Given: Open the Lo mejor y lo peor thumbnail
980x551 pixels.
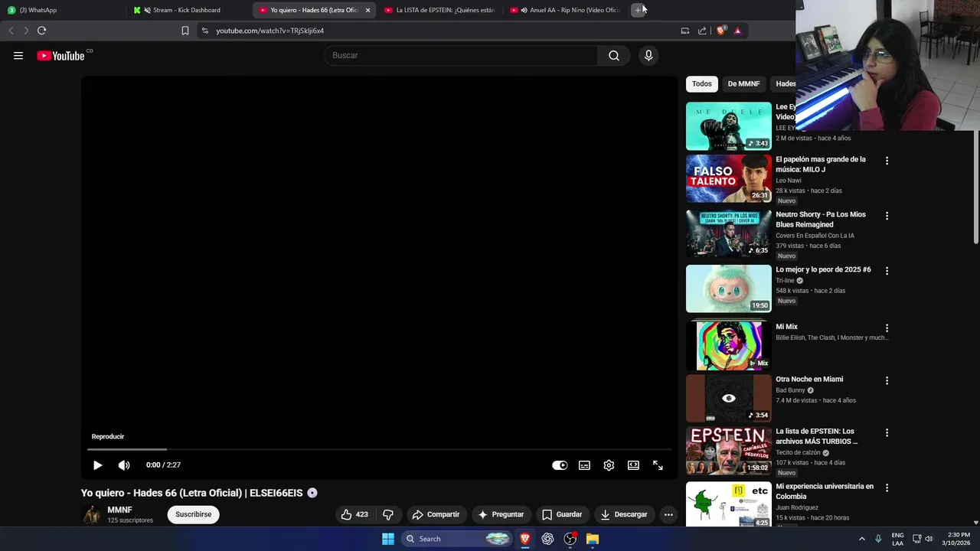Looking at the screenshot, I should coord(729,289).
